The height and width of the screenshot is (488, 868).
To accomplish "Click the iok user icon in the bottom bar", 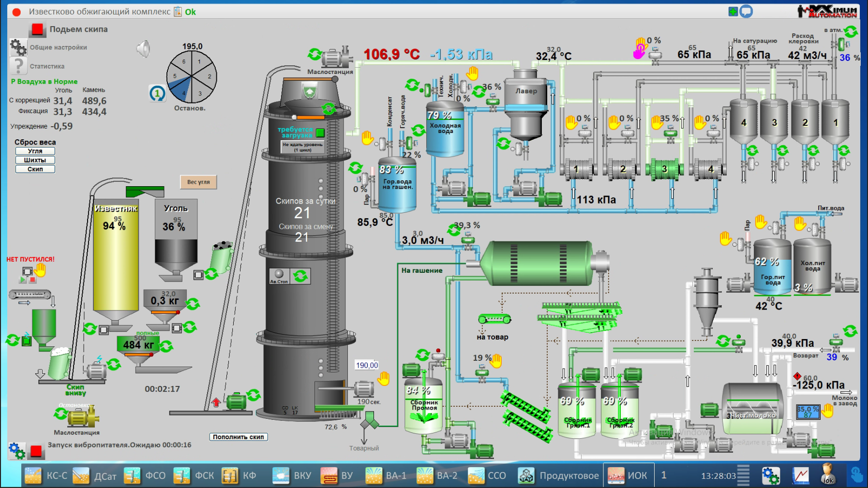I will click(828, 474).
